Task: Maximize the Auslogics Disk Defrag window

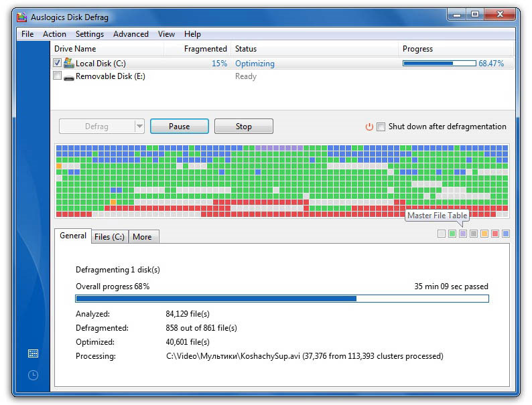Action: coord(475,15)
